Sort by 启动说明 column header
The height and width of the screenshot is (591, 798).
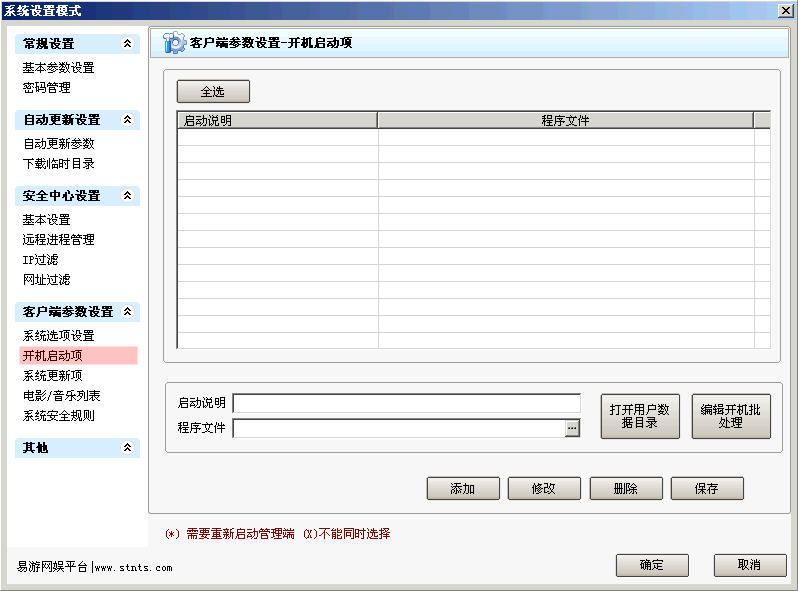[277, 121]
